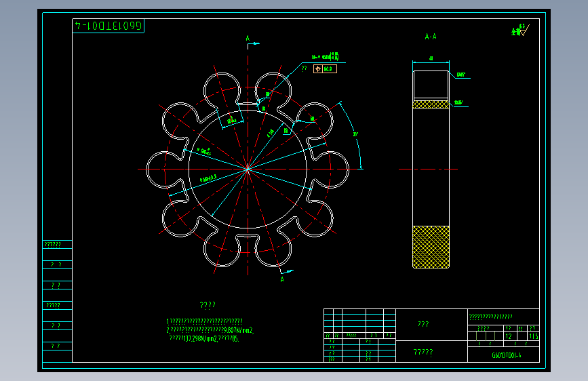Select the width dimension above section view
588x381 pixels.
(x=431, y=58)
